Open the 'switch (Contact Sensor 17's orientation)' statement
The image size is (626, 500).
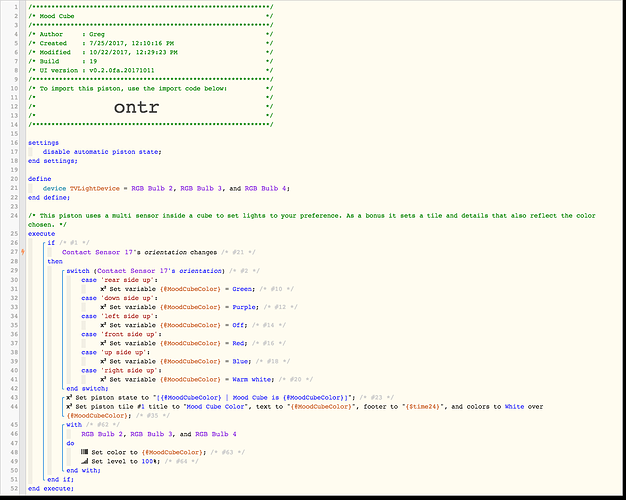[145, 271]
